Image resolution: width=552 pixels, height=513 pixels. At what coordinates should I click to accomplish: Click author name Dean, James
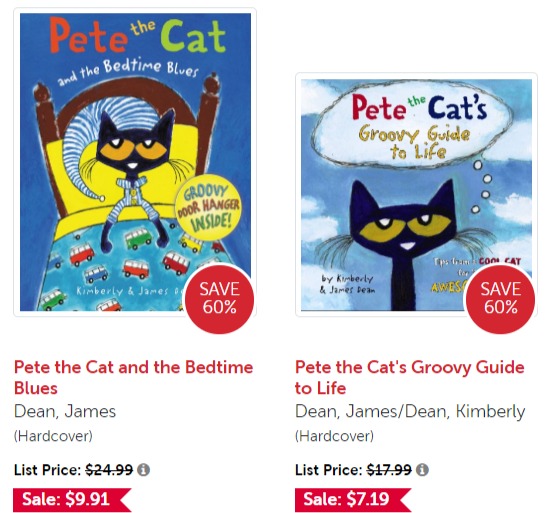tap(65, 411)
